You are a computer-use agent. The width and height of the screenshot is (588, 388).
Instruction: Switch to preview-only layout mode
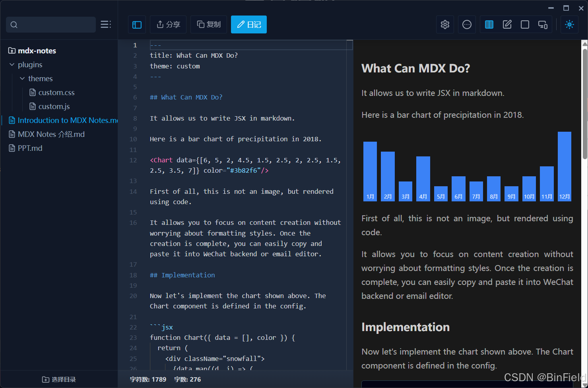pos(525,25)
